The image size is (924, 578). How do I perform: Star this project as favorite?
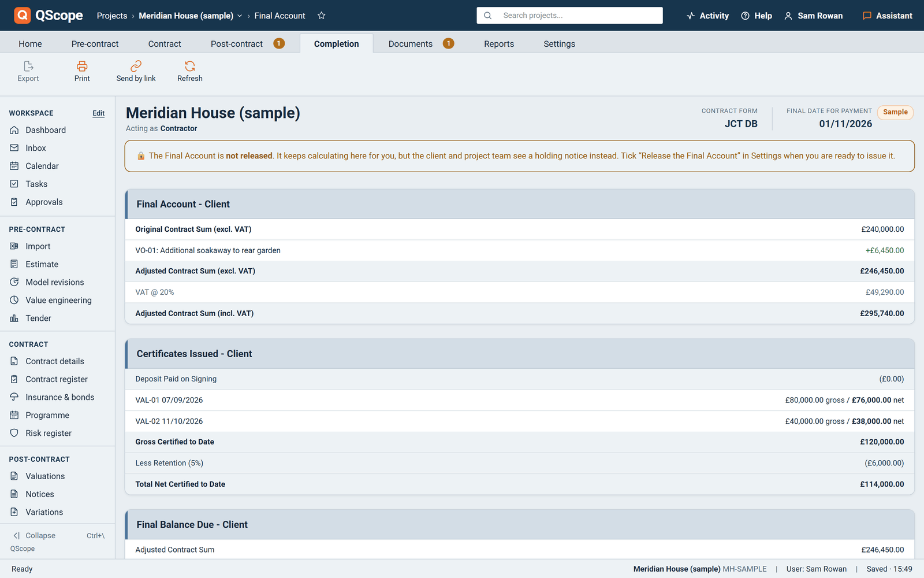click(x=322, y=16)
